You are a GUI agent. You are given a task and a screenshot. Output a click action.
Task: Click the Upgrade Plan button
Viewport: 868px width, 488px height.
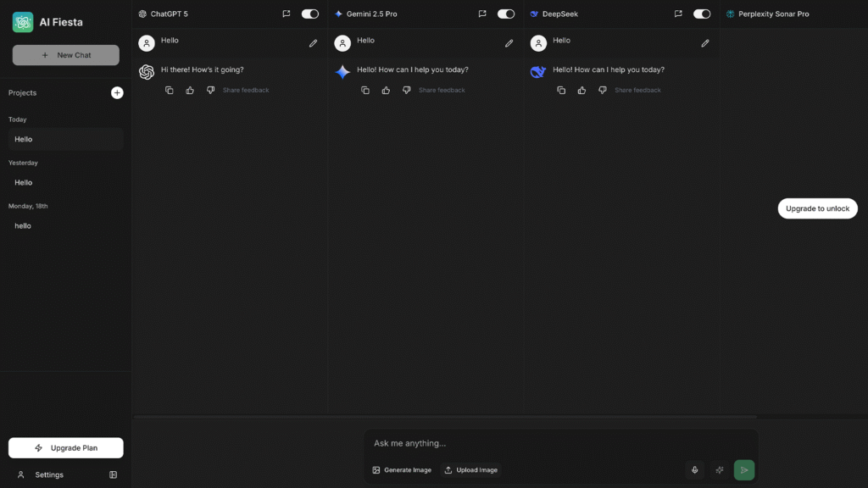pos(66,447)
